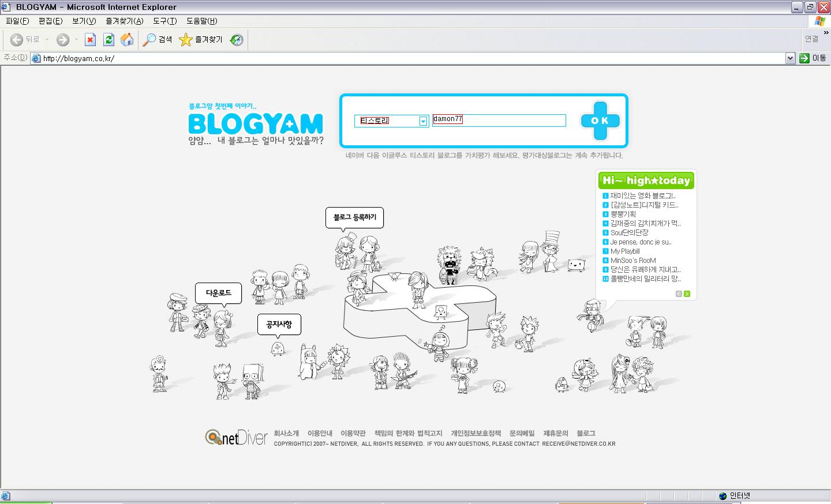Open ranked blog [감성노트]디지털 키드
The height and width of the screenshot is (504, 831).
coord(644,205)
